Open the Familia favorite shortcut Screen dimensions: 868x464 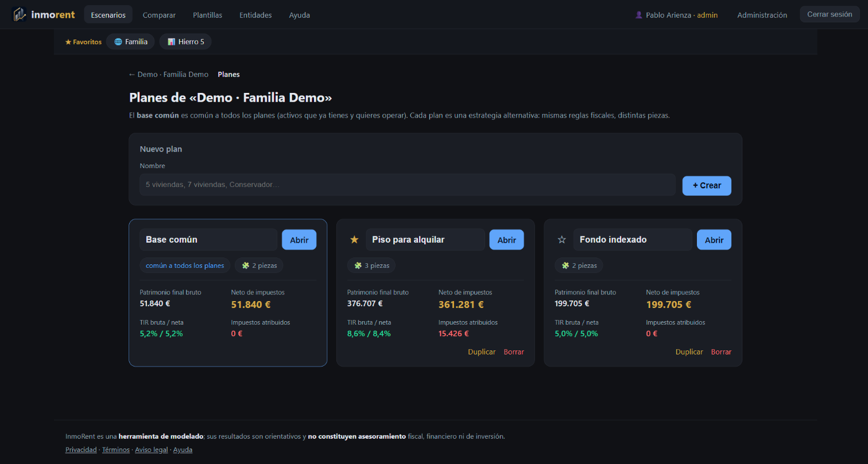(130, 42)
